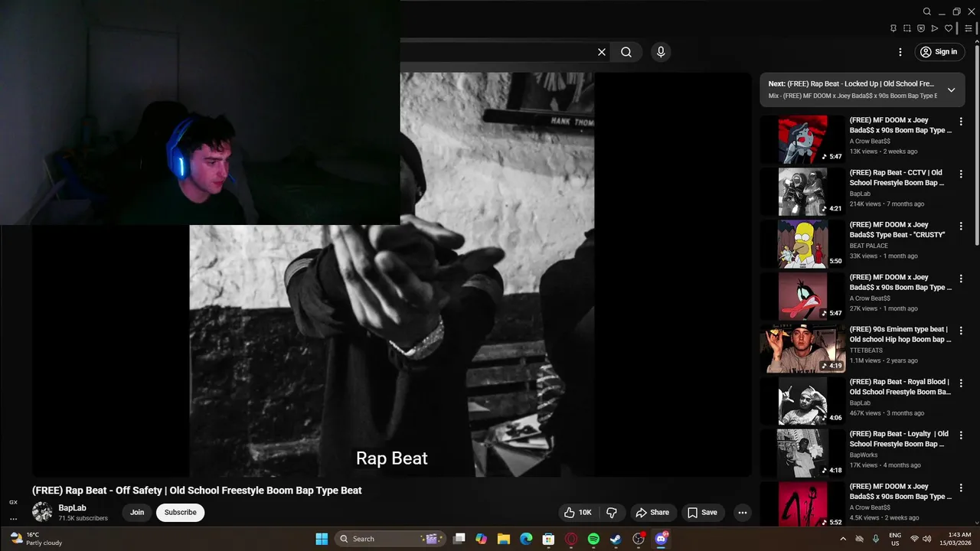Launch Copilot from the taskbar

coord(481,539)
